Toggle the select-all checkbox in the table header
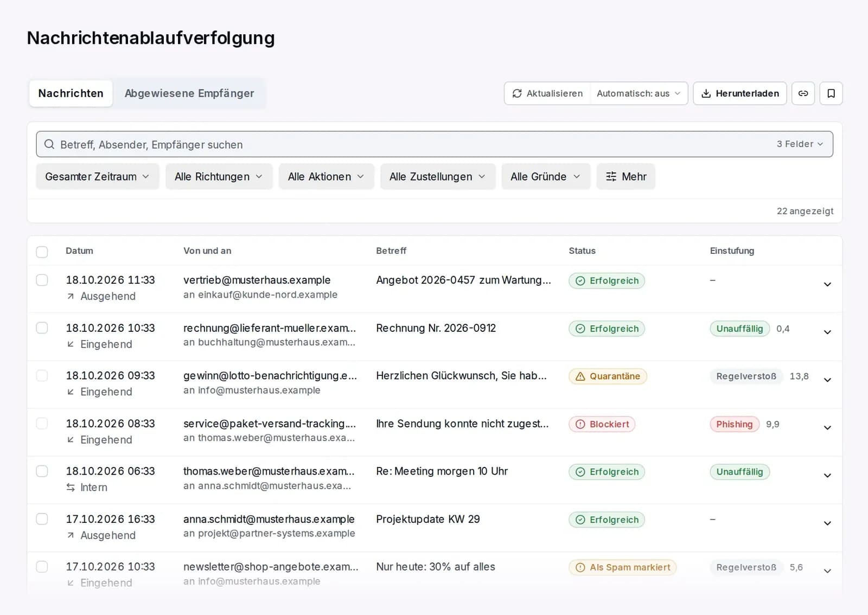868x615 pixels. tap(42, 252)
